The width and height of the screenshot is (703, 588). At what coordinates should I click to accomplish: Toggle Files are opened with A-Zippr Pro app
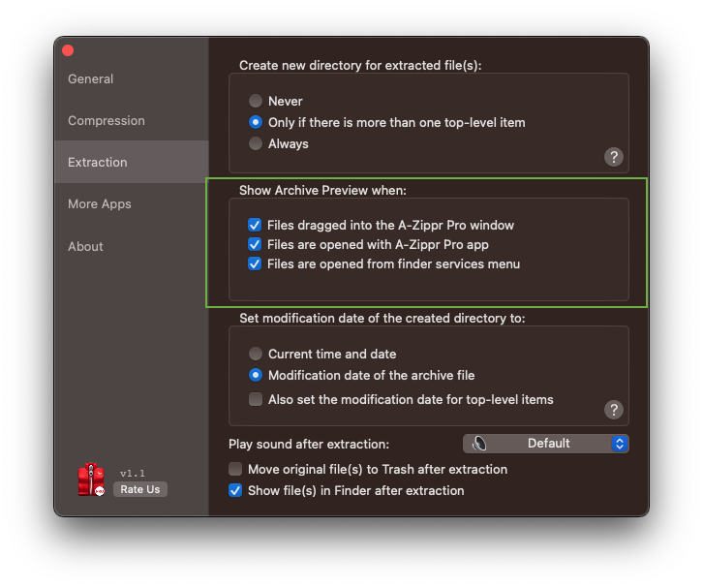click(255, 244)
